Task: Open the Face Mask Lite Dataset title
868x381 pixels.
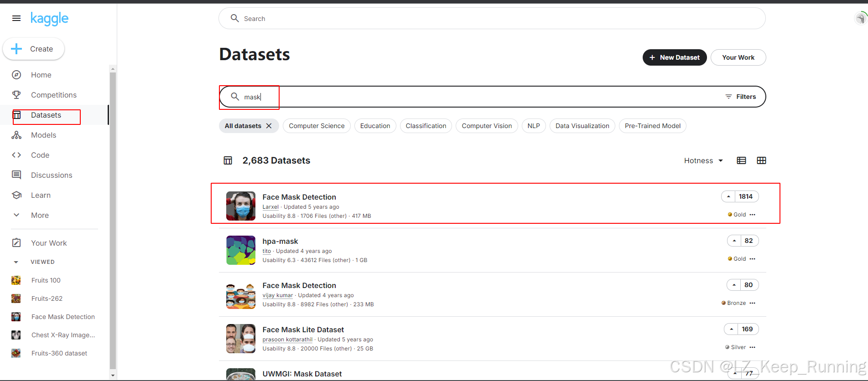Action: [x=303, y=330]
